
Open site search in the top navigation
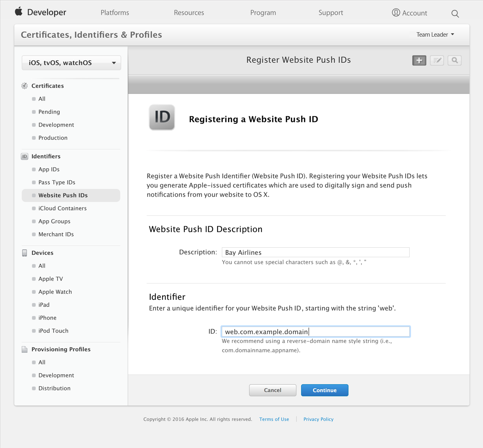click(x=455, y=14)
